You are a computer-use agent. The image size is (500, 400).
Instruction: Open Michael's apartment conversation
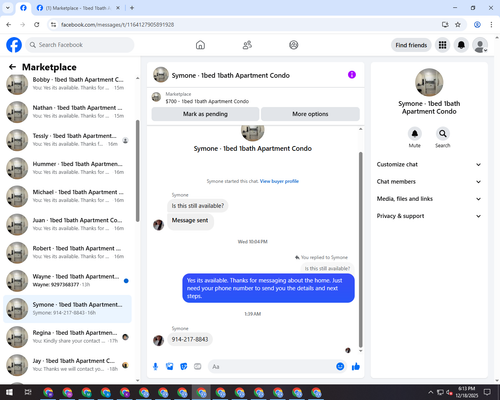[x=67, y=196]
